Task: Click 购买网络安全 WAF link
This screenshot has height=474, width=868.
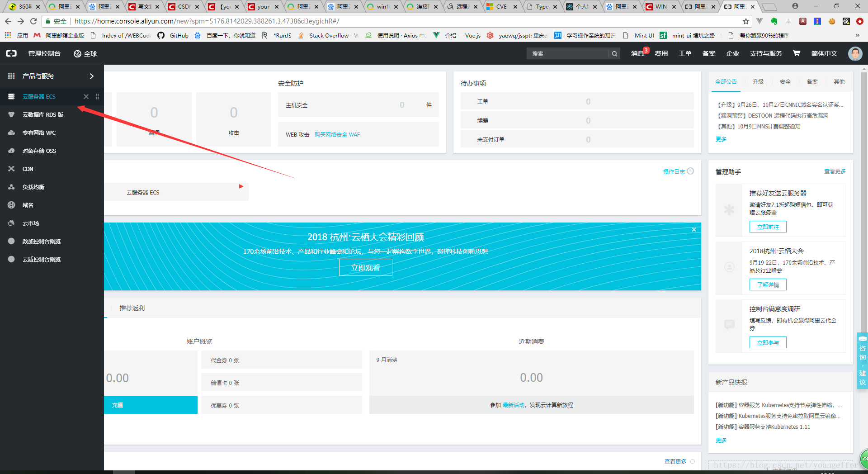Action: pyautogui.click(x=337, y=135)
